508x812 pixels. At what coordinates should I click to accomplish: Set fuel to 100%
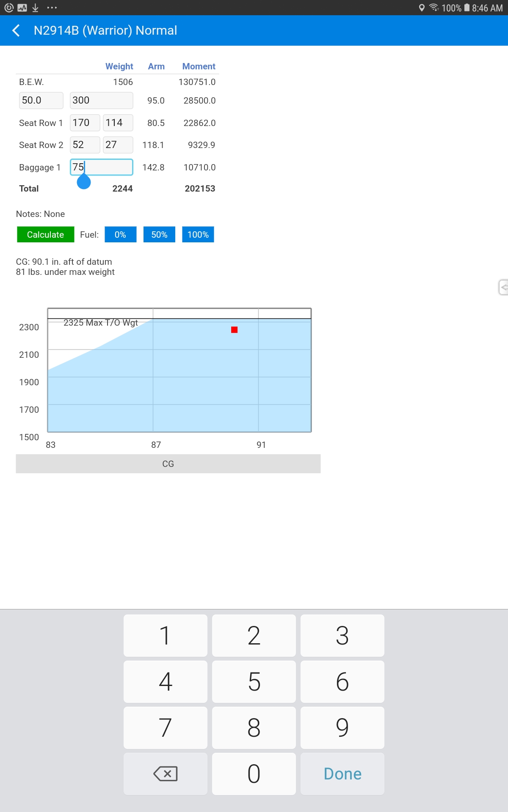pyautogui.click(x=198, y=235)
